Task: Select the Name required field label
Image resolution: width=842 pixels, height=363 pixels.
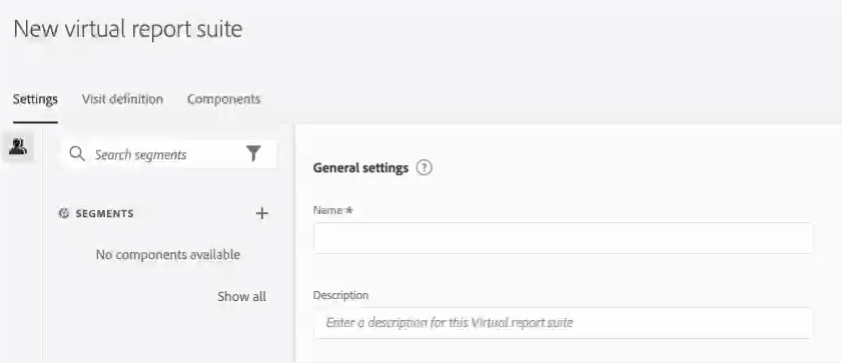Action: point(333,210)
